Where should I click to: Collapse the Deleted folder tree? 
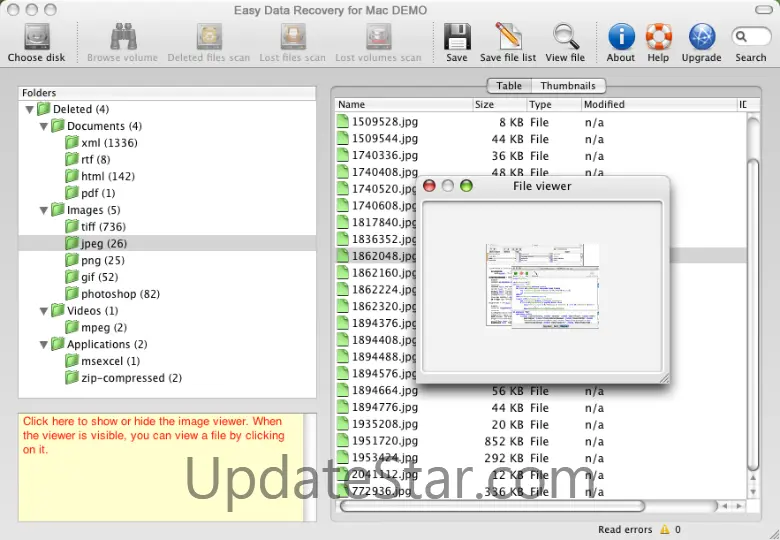click(30, 109)
